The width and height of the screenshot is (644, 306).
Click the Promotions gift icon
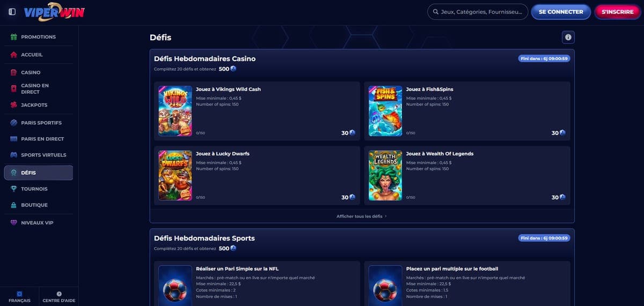click(x=14, y=37)
